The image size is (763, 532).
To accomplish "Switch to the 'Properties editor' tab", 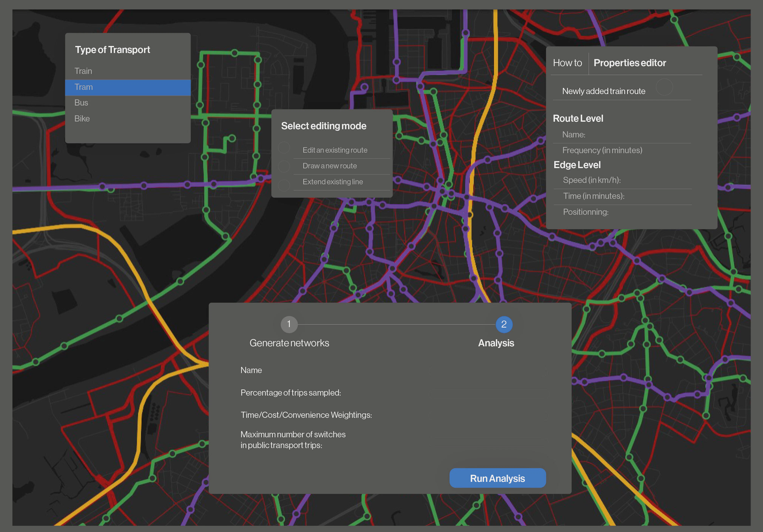I will [x=630, y=63].
